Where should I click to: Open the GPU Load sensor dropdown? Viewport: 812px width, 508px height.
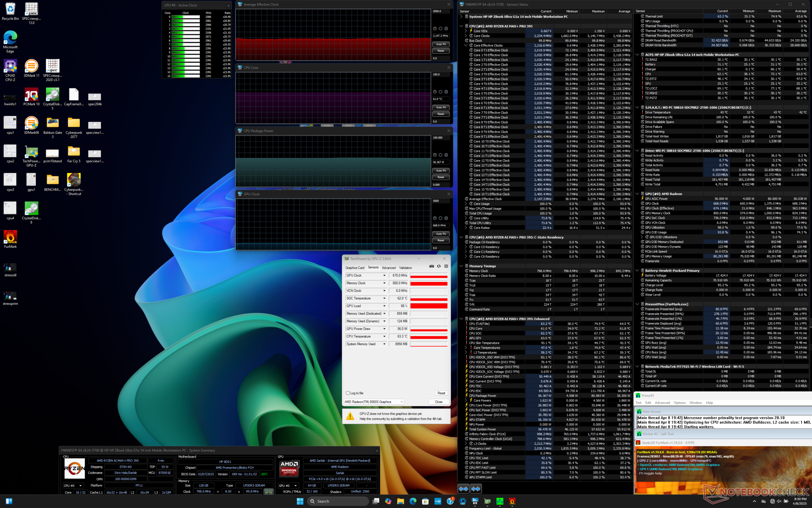(x=384, y=306)
